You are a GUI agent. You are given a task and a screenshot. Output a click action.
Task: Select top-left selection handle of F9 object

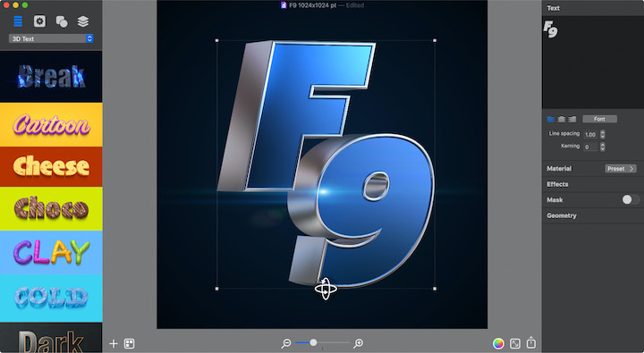click(x=216, y=40)
